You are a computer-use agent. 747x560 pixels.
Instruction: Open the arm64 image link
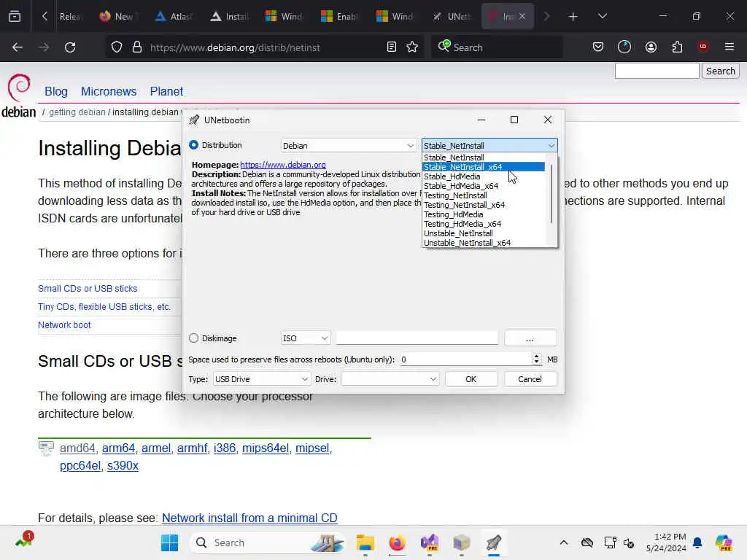coord(119,448)
